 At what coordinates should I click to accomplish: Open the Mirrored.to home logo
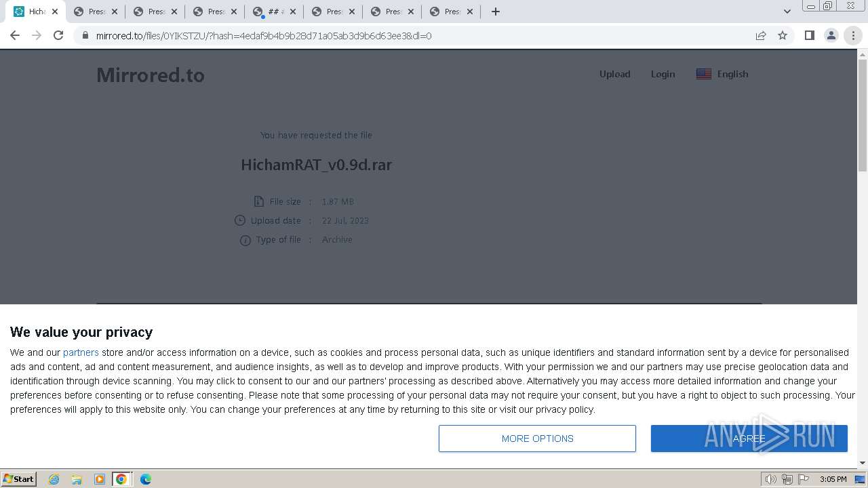coord(151,75)
